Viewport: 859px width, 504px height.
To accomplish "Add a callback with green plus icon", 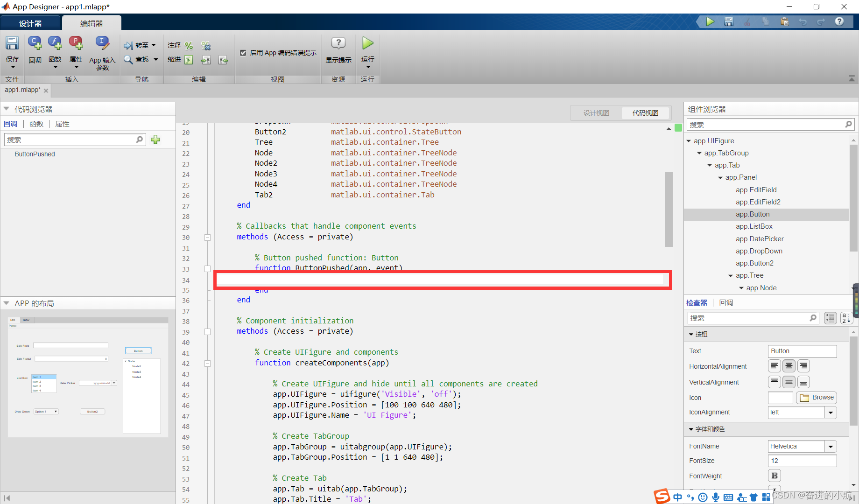I will 155,140.
